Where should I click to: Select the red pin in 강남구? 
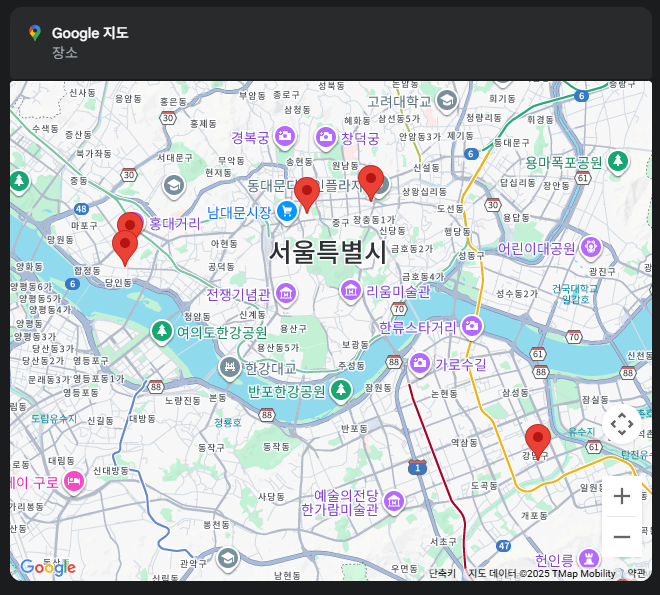pos(538,442)
